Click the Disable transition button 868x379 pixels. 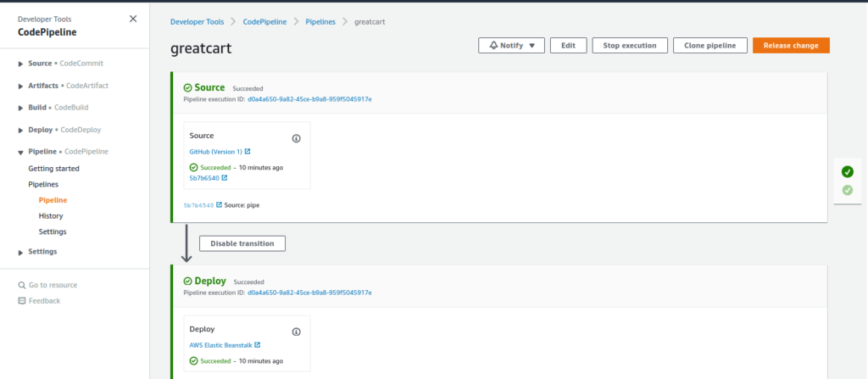pyautogui.click(x=242, y=243)
